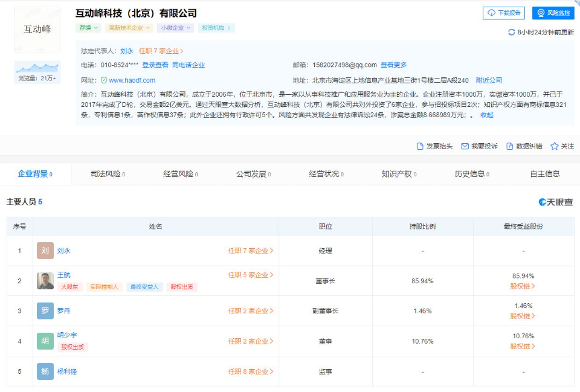Click the 下载报告 button

504,13
